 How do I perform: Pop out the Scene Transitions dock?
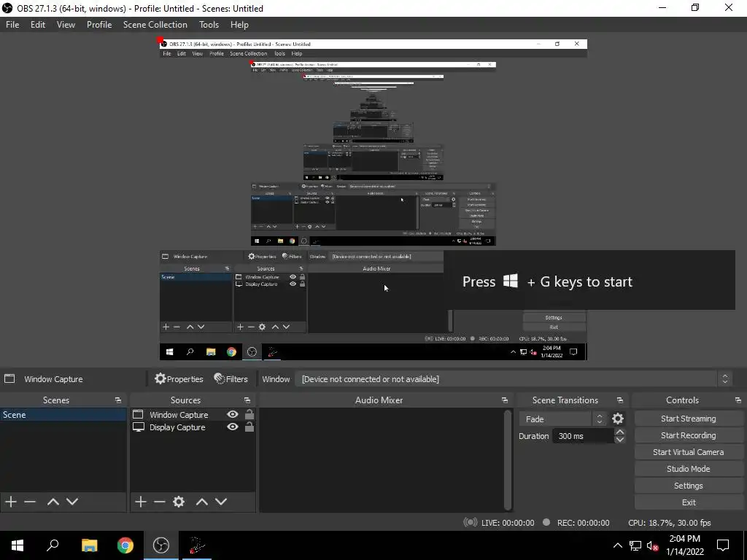pos(620,400)
